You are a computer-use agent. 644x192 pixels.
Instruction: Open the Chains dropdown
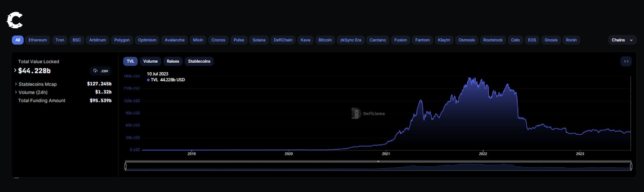[x=622, y=40]
